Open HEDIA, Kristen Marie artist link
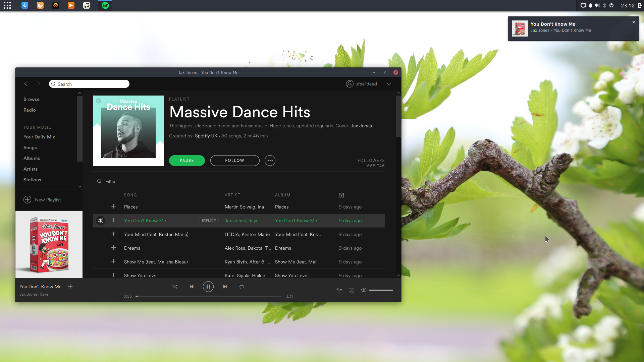Viewport: 644px width, 362px height. pyautogui.click(x=247, y=234)
